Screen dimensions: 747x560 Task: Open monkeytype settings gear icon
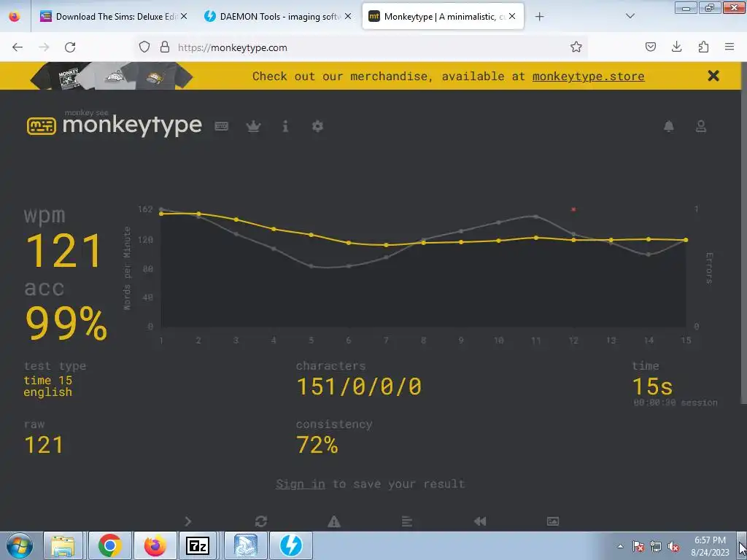click(317, 126)
